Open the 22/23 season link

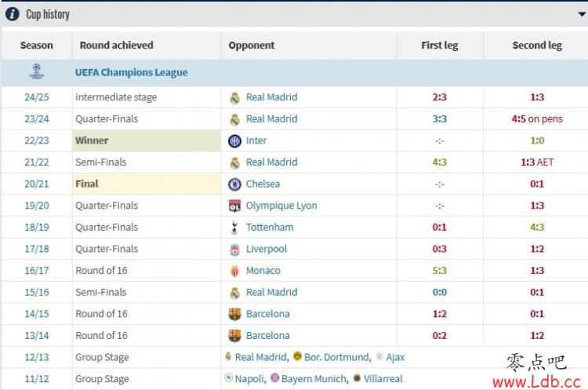[x=37, y=140]
